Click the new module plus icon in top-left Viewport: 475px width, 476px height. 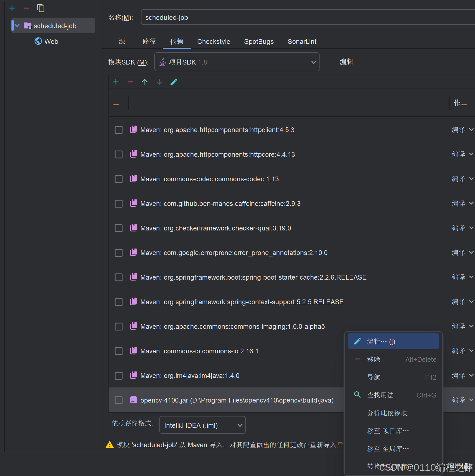coord(12,8)
